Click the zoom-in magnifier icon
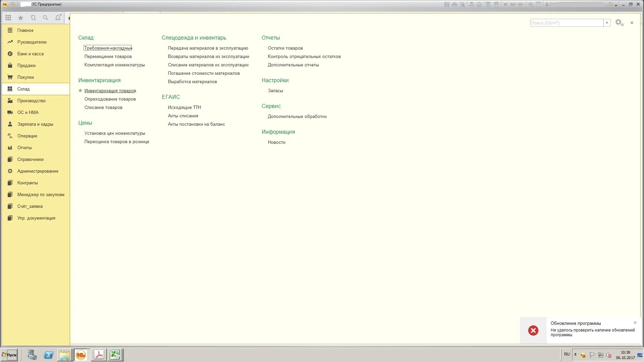Screen dimensions: 644x362 tap(531, 4)
